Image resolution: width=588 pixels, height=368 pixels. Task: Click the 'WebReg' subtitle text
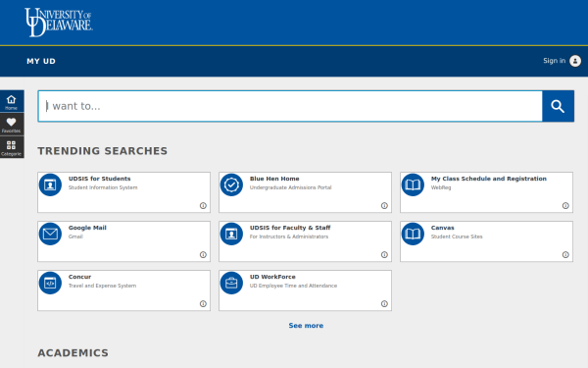coord(441,187)
